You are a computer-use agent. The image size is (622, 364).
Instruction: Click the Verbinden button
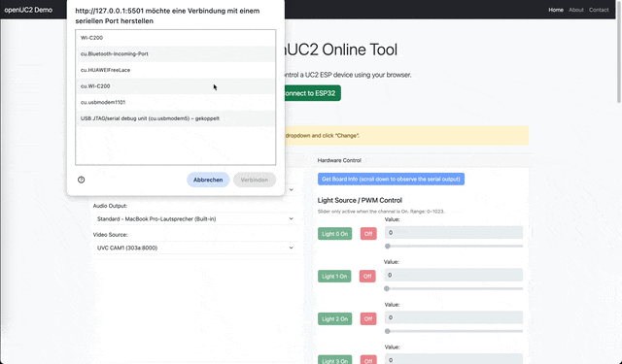255,180
